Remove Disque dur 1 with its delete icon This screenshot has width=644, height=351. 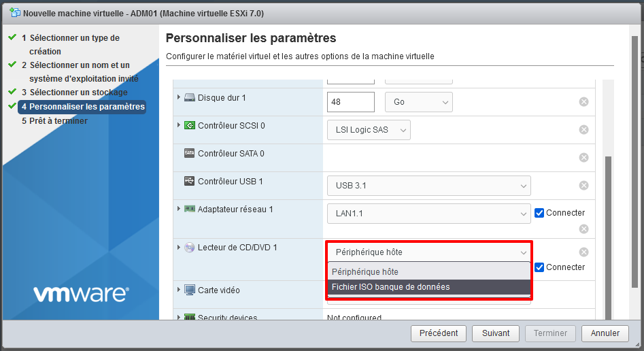click(x=583, y=102)
